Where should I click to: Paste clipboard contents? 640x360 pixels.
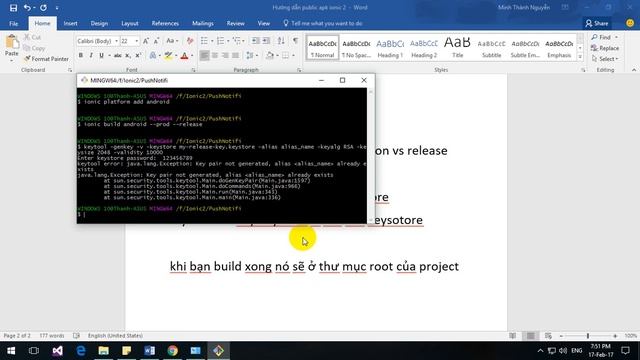coord(11,46)
